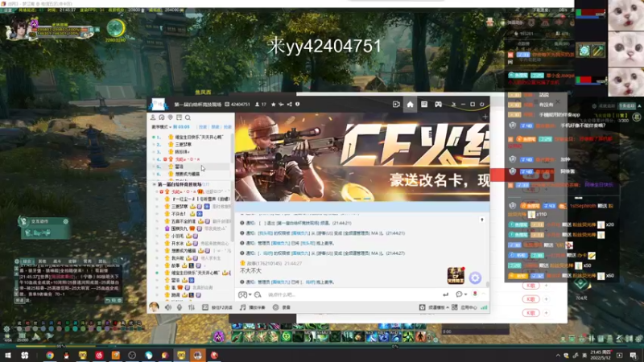This screenshot has height=362, width=644.
Task: Open the game promo thumbnail in chat
Action: coord(456,275)
